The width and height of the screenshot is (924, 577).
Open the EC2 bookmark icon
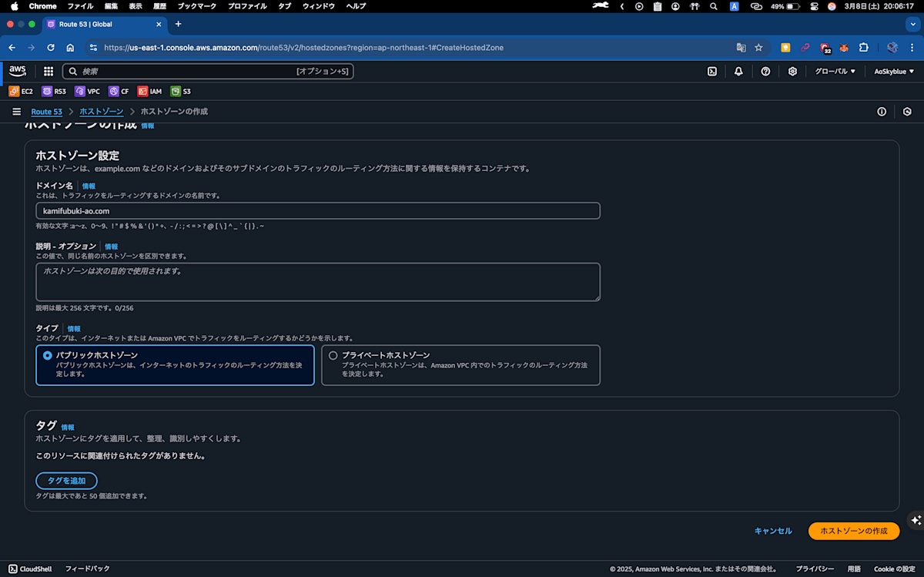(14, 91)
